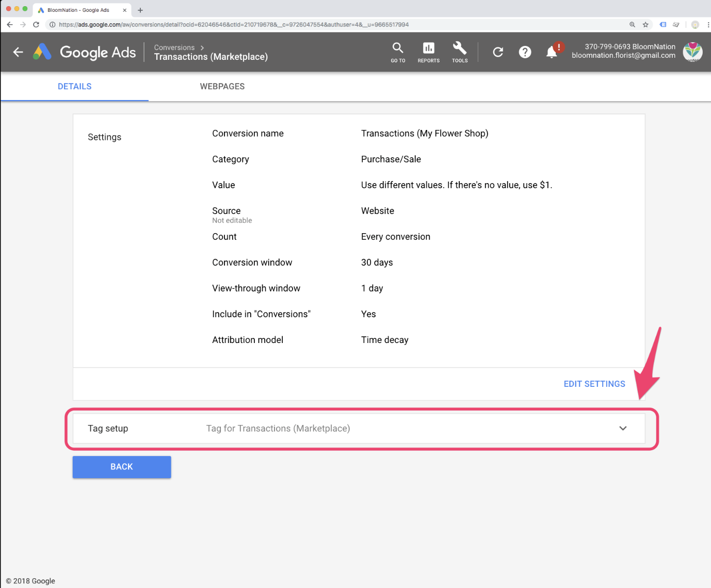711x588 pixels.
Task: Click Edit Settings link
Action: (x=594, y=384)
